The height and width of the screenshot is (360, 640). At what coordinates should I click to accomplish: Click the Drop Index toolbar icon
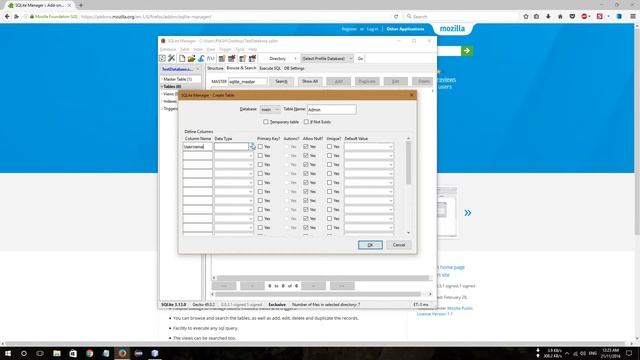click(x=252, y=58)
